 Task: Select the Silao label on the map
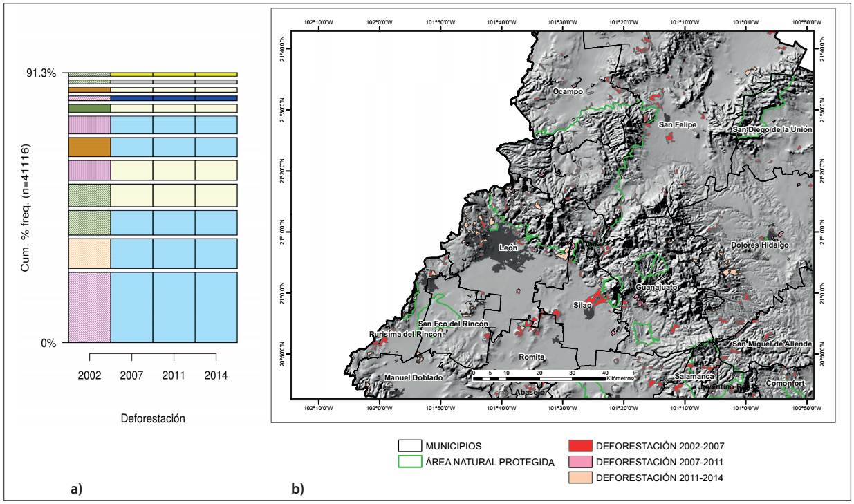(x=583, y=304)
